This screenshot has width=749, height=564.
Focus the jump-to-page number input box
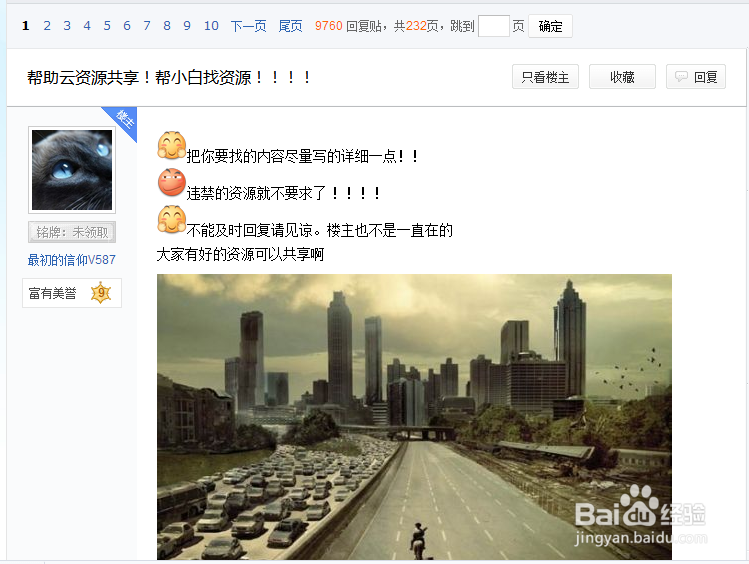point(493,26)
